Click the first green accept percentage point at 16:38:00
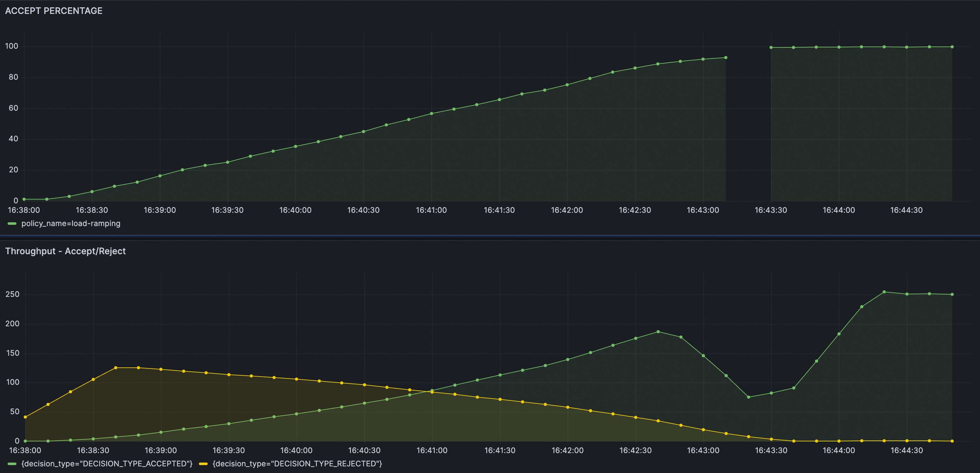The width and height of the screenshot is (980, 473). click(24, 199)
